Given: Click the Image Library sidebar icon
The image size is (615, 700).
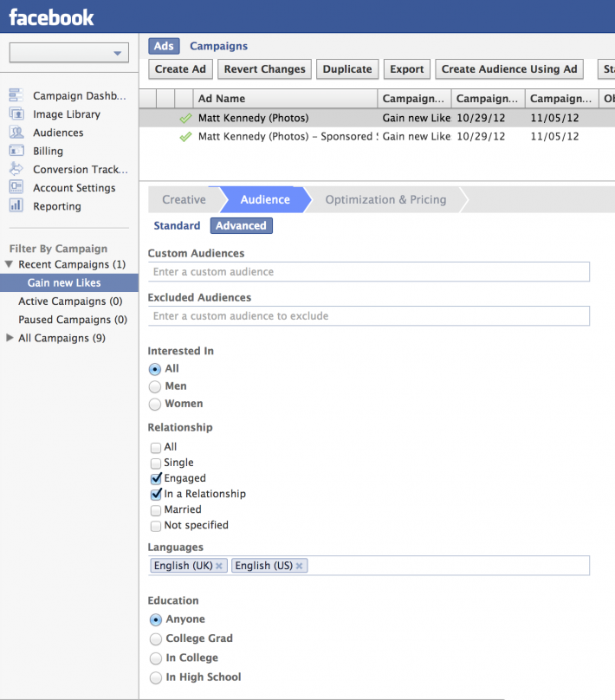Looking at the screenshot, I should (x=16, y=113).
